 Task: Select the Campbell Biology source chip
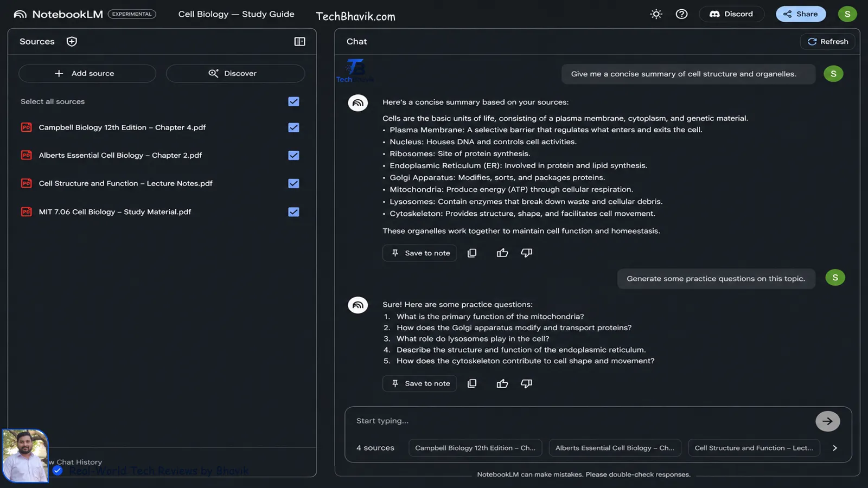pos(475,448)
